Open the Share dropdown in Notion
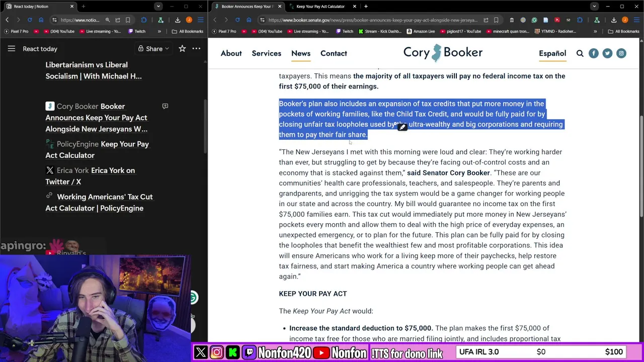 pos(154,49)
